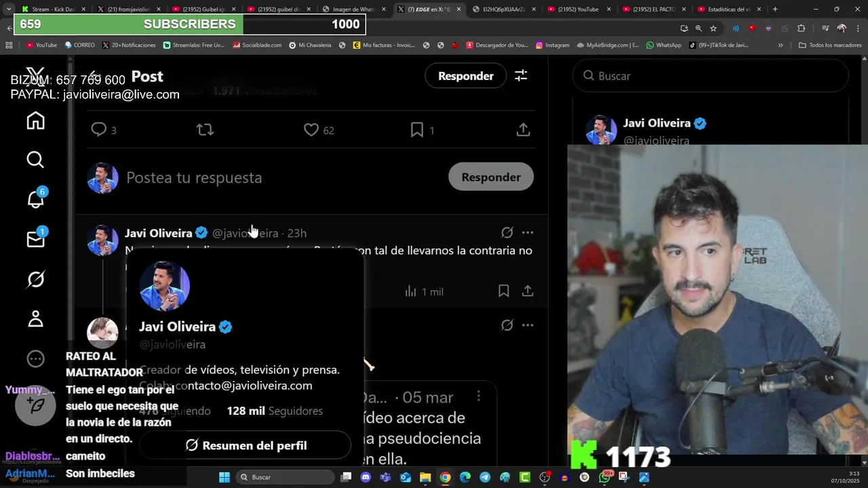Viewport: 868px width, 488px height.
Task: Open Chrome tab search dropdown arrow
Action: coord(9,9)
